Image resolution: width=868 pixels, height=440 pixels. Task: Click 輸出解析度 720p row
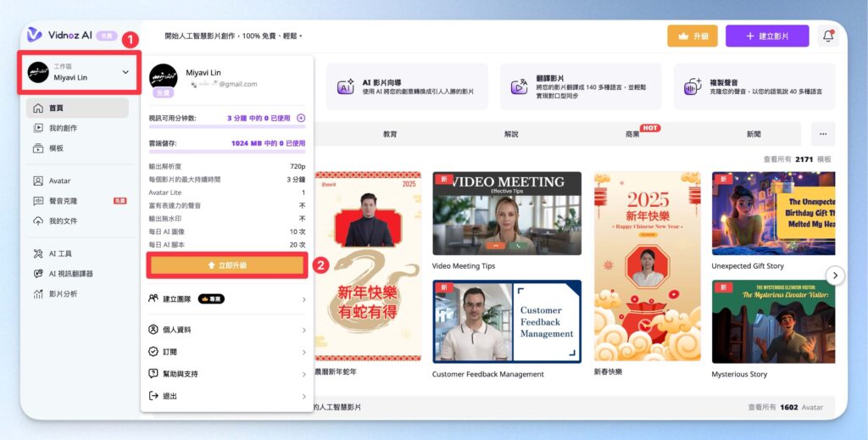pyautogui.click(x=227, y=166)
